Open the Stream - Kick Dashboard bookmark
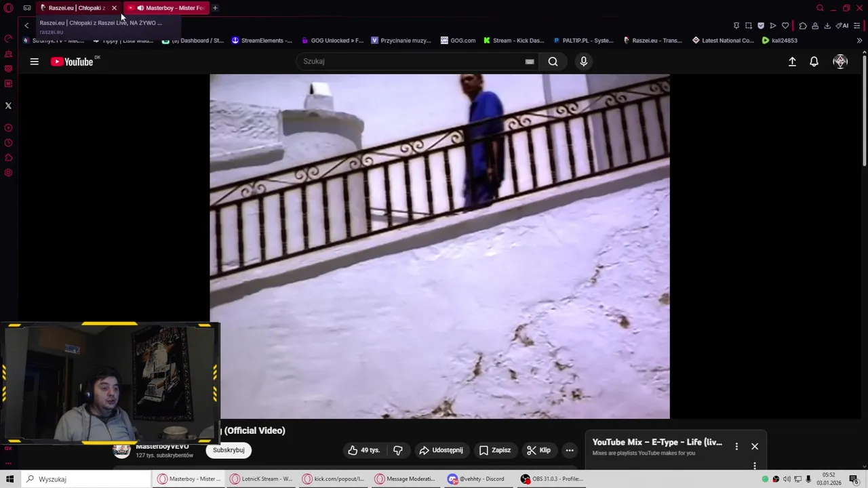The height and width of the screenshot is (488, 868). pyautogui.click(x=514, y=41)
